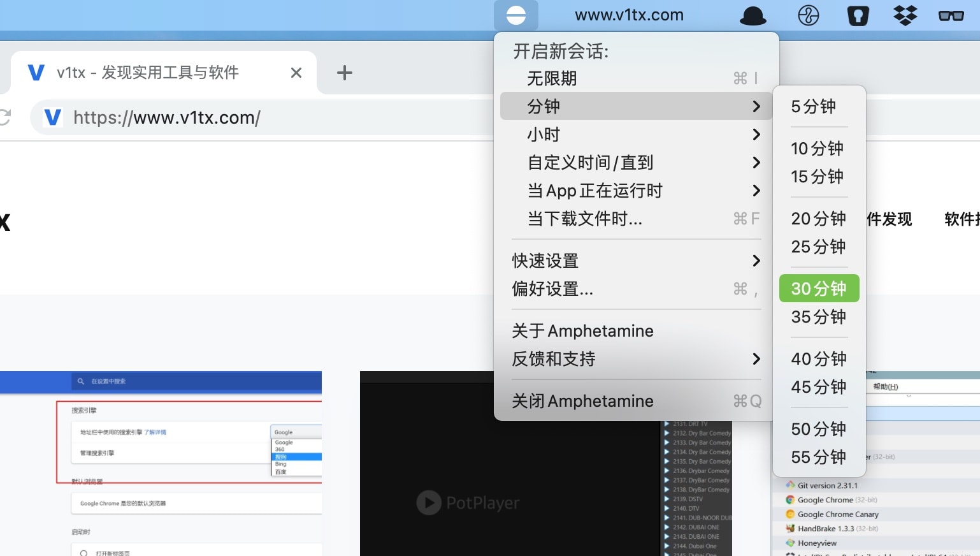Choose 当下载文件时... menu entry
Screen dimensions: 980x556
[x=637, y=219]
